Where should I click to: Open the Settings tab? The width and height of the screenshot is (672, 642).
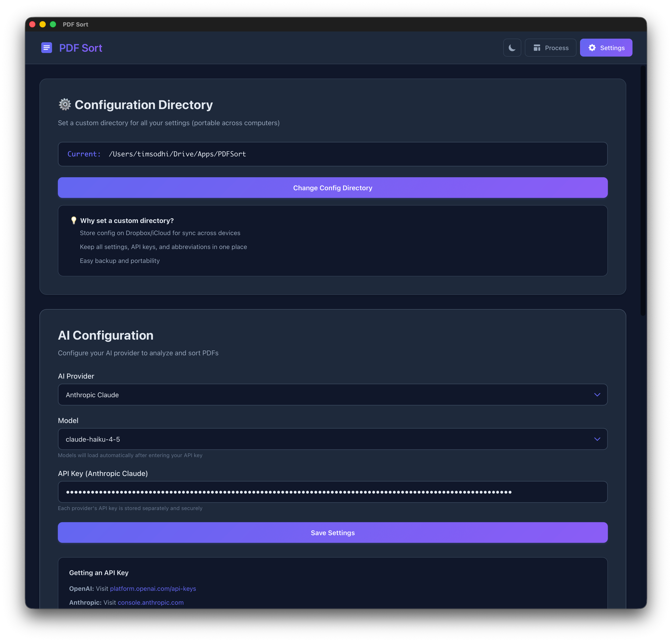(x=605, y=48)
